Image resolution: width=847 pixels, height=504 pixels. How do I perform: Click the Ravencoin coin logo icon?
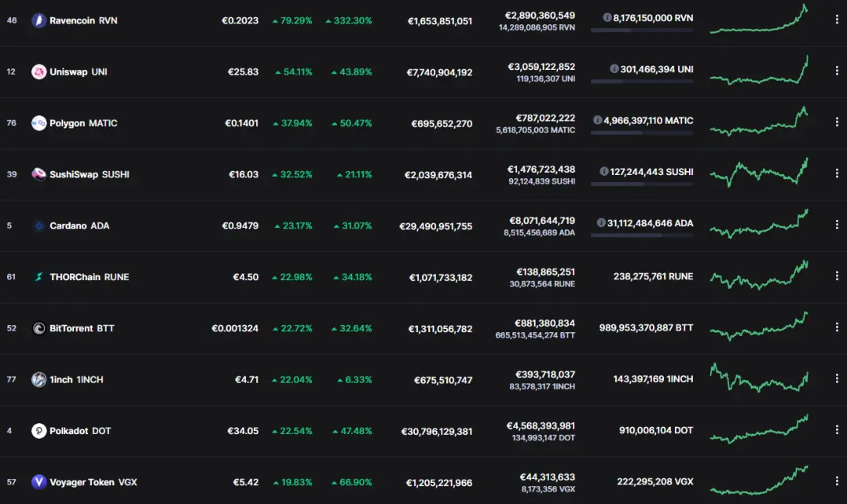(39, 20)
